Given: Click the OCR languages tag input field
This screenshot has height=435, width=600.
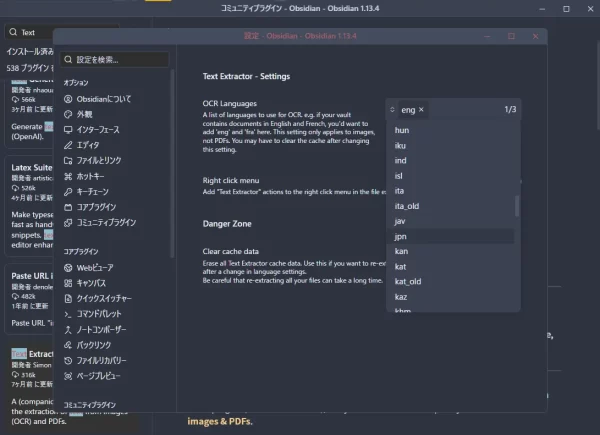Looking at the screenshot, I should pyautogui.click(x=453, y=110).
